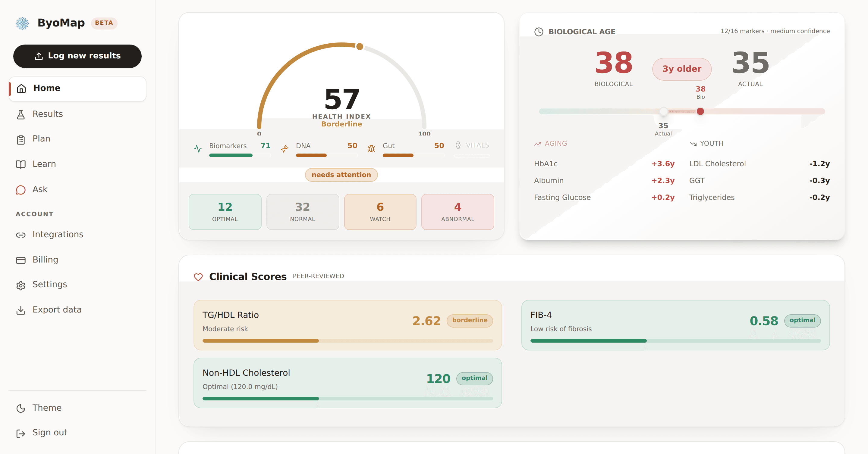Click the Biomarkers pulse icon
Image resolution: width=868 pixels, height=454 pixels.
[x=198, y=148]
